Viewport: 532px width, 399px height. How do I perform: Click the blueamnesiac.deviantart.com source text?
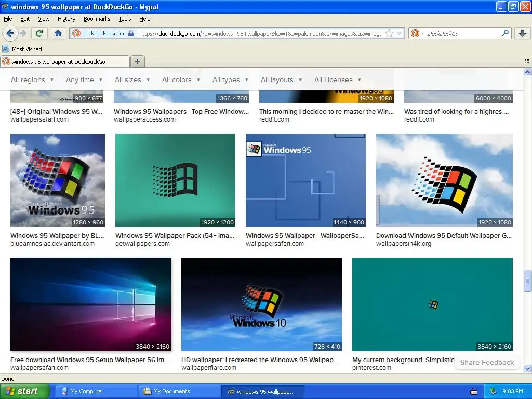[52, 244]
